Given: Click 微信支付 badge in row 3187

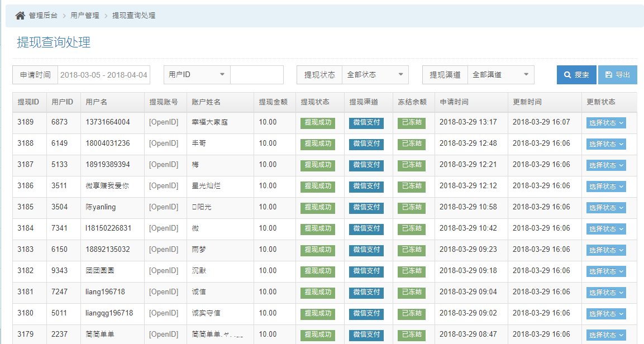Looking at the screenshot, I should [366, 165].
